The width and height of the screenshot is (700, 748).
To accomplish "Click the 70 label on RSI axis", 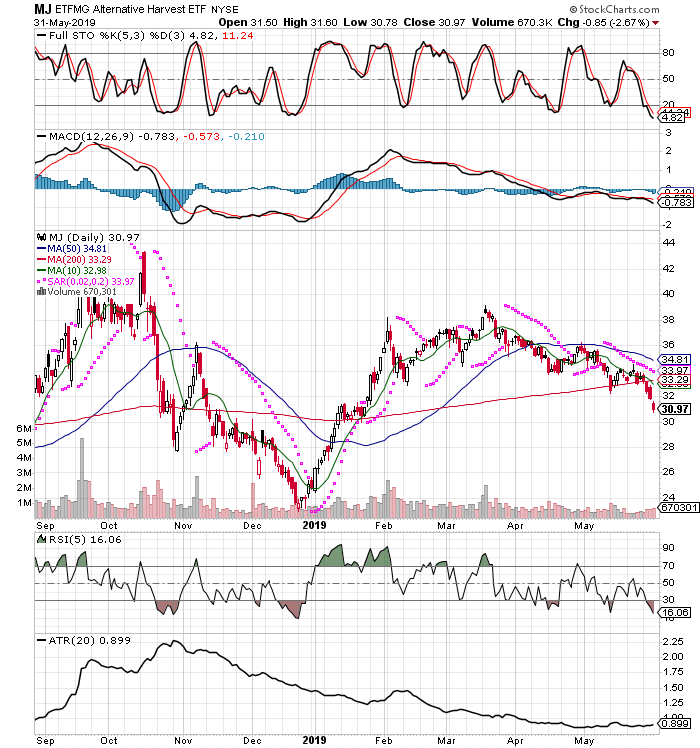I will click(x=669, y=566).
